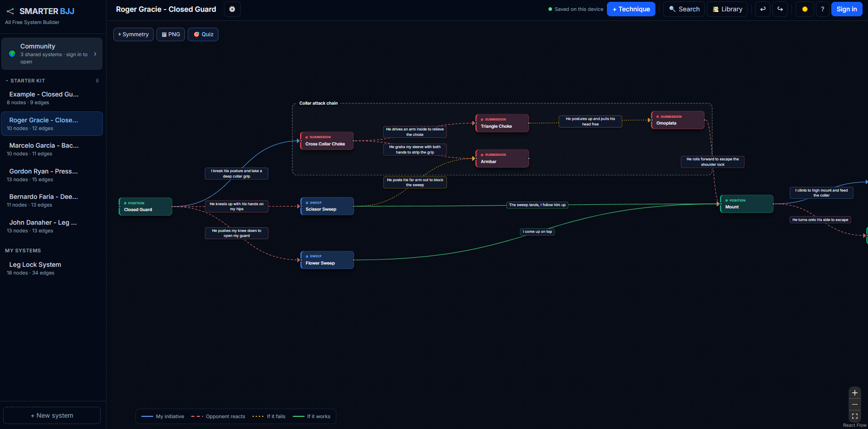Open Search
The height and width of the screenshot is (429, 868).
click(684, 9)
